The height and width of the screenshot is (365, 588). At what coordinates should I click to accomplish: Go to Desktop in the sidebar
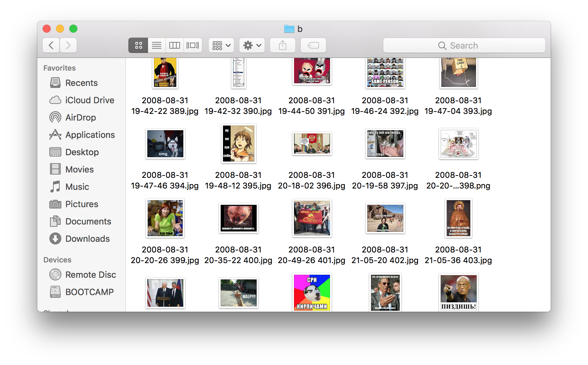click(82, 152)
